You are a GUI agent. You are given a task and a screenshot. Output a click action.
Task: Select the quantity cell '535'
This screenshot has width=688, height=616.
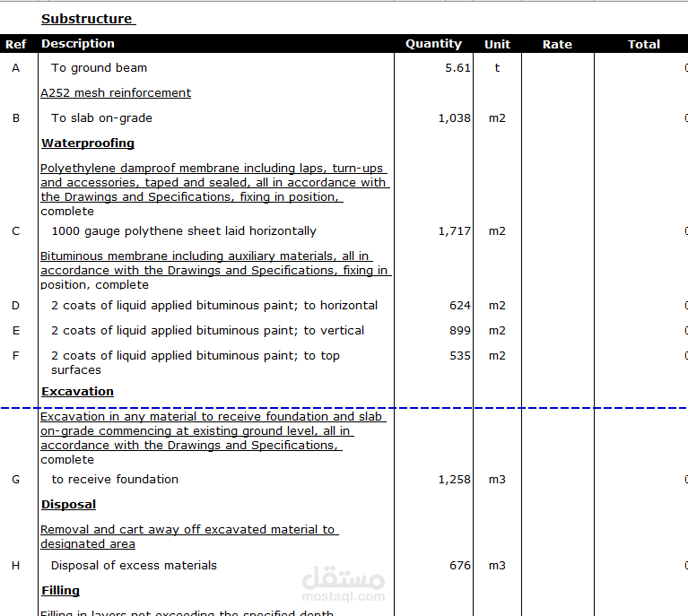(460, 355)
